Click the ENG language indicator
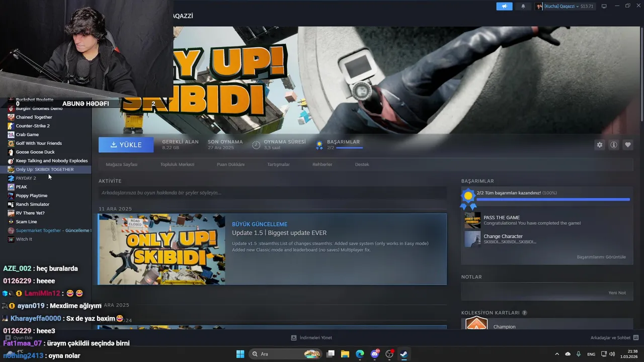This screenshot has width=644, height=362. (x=591, y=354)
